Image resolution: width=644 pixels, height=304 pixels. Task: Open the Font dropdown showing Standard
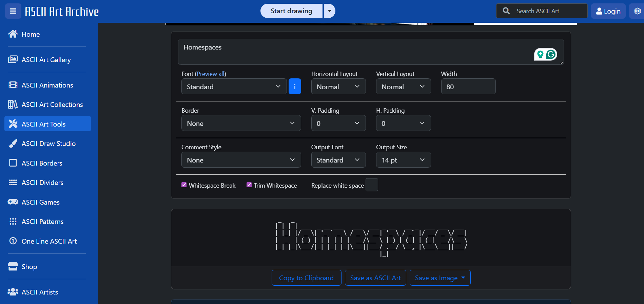(x=234, y=87)
